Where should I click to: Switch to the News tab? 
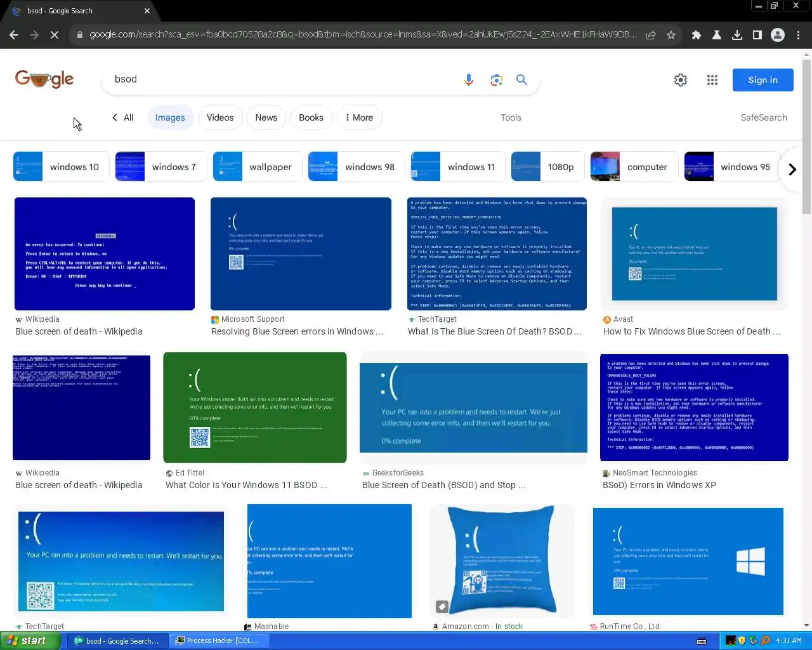(266, 117)
